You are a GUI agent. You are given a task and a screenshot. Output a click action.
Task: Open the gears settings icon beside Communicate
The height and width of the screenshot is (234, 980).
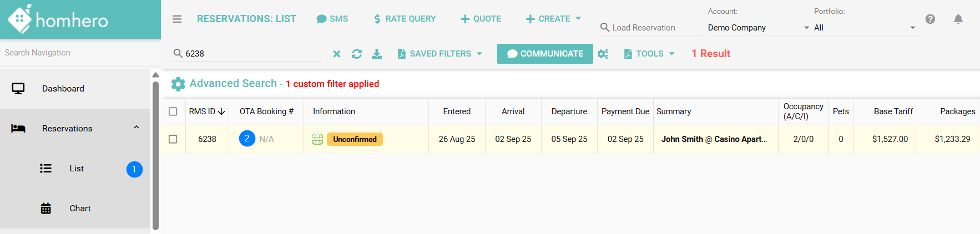click(x=604, y=54)
